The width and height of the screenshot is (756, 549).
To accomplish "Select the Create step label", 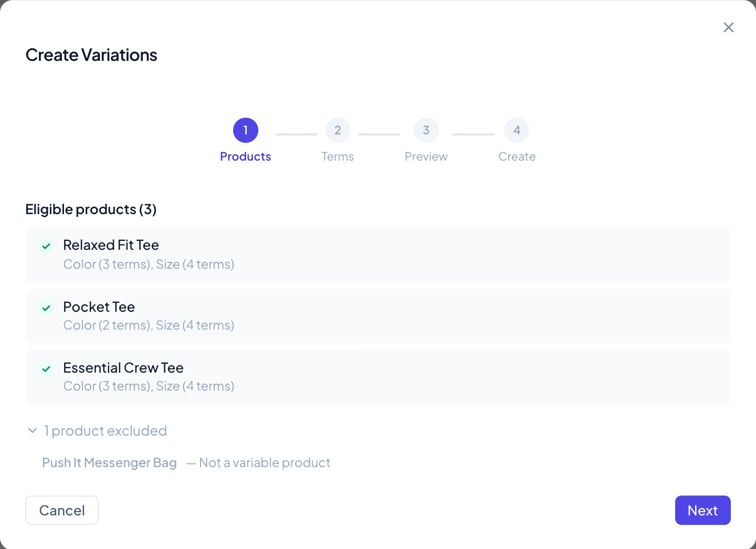I will coord(517,156).
